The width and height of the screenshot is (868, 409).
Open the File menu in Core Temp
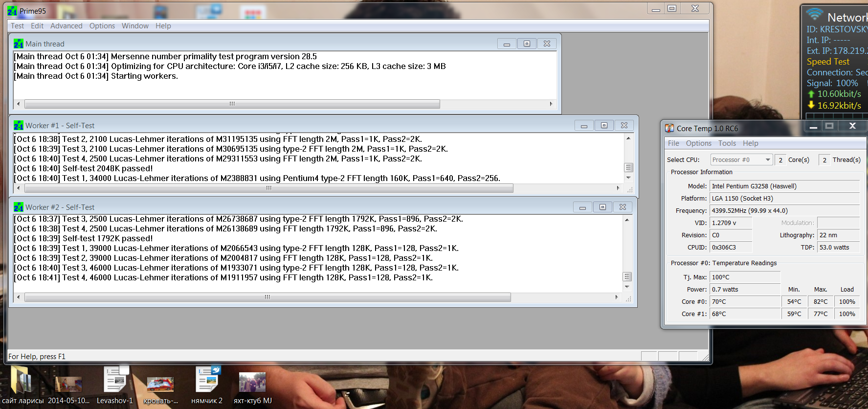[x=673, y=143]
